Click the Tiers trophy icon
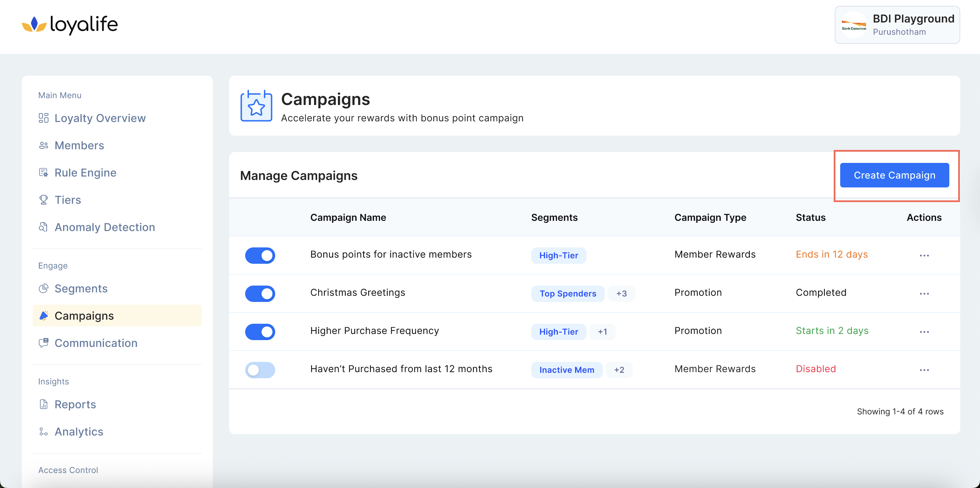980x488 pixels. 43,200
